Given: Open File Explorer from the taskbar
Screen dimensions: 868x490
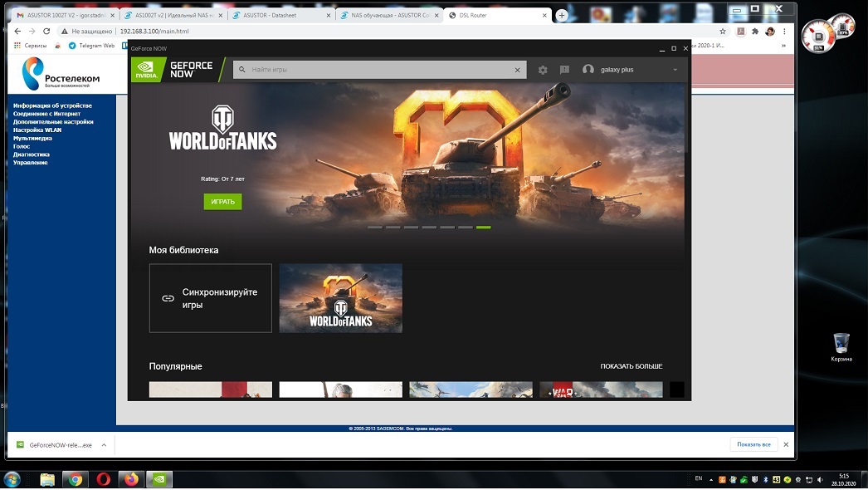Looking at the screenshot, I should (47, 479).
